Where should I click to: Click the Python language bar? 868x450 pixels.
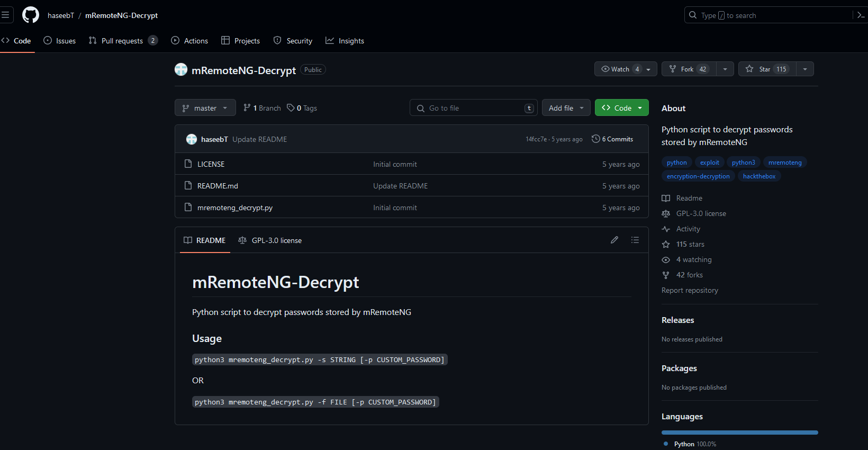click(x=740, y=433)
